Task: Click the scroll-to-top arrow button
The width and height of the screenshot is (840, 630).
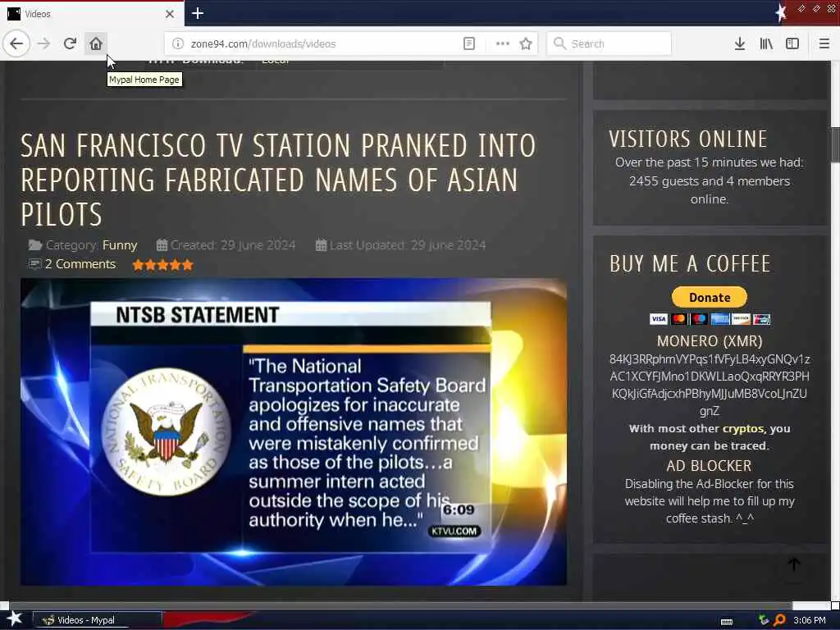Action: point(794,564)
